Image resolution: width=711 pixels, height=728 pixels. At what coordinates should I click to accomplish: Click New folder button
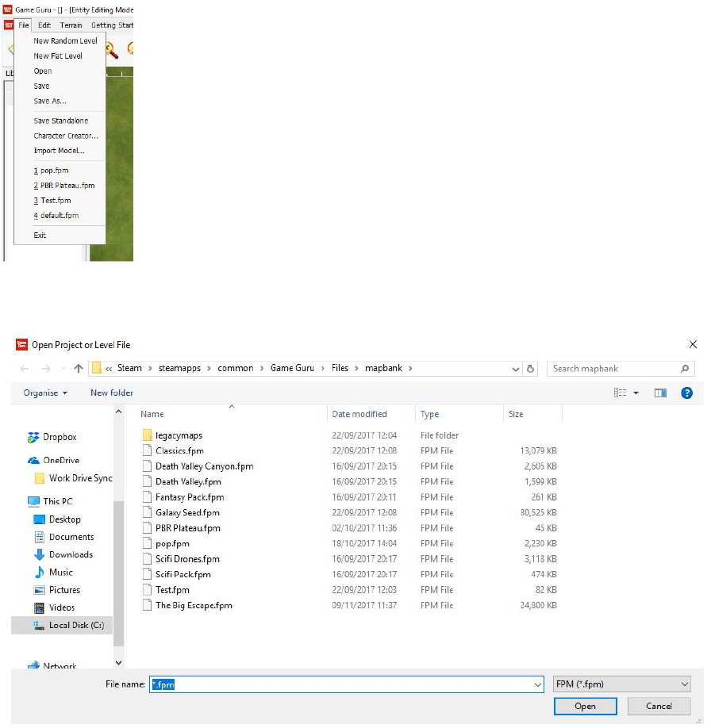(112, 393)
